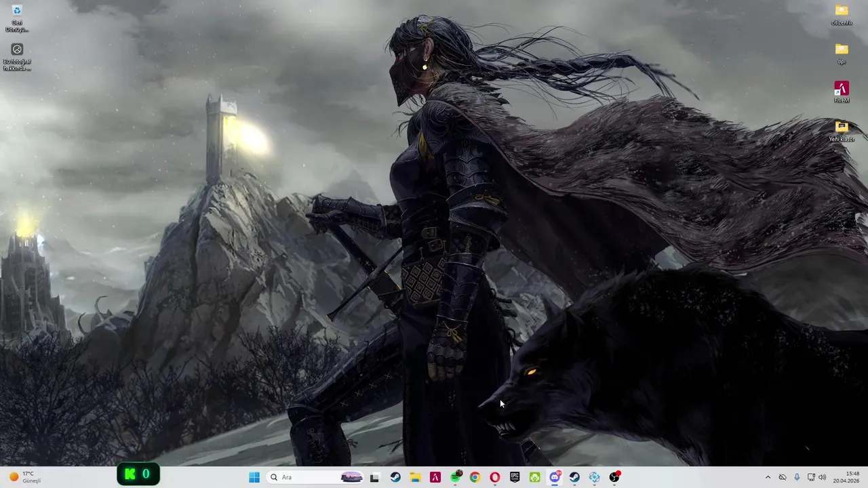
Task: Open the volume speaker tray icon
Action: pos(823,477)
